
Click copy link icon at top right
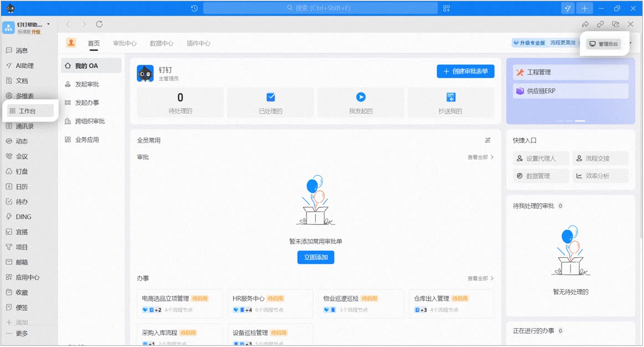[x=600, y=24]
